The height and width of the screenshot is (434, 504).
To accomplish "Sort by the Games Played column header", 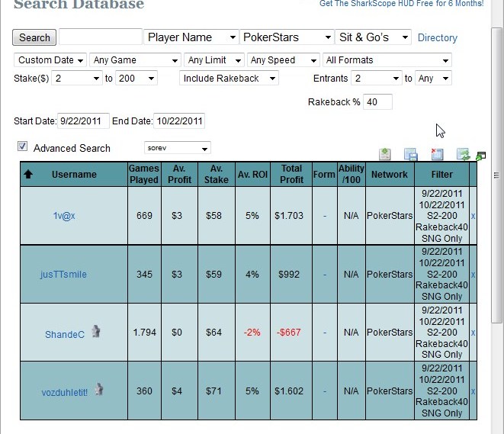I will 144,174.
